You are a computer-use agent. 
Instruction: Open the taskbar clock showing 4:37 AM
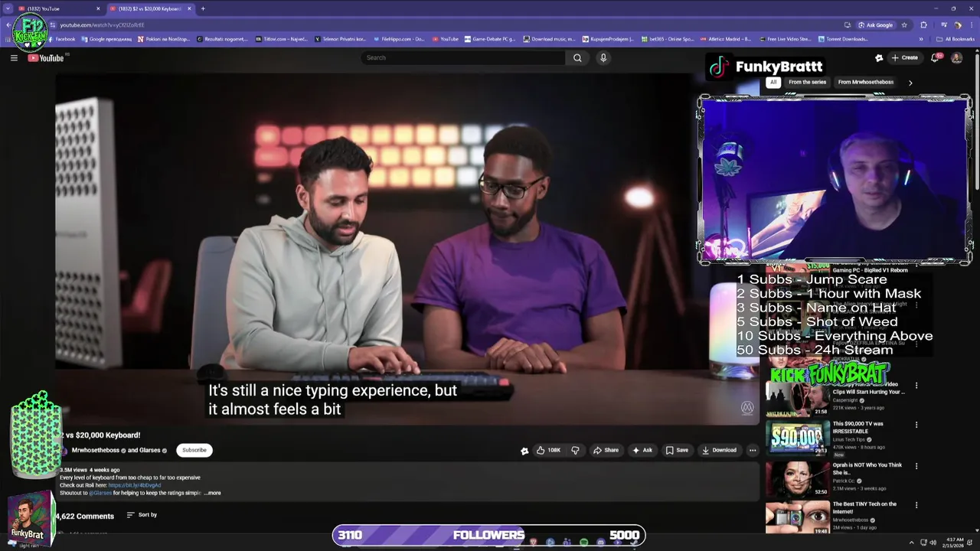955,543
